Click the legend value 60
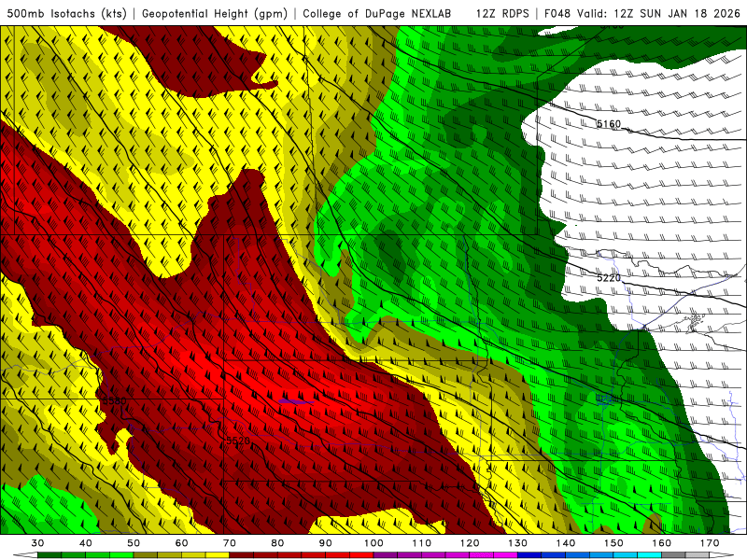Screen dimensions: 747x560 click(x=181, y=543)
